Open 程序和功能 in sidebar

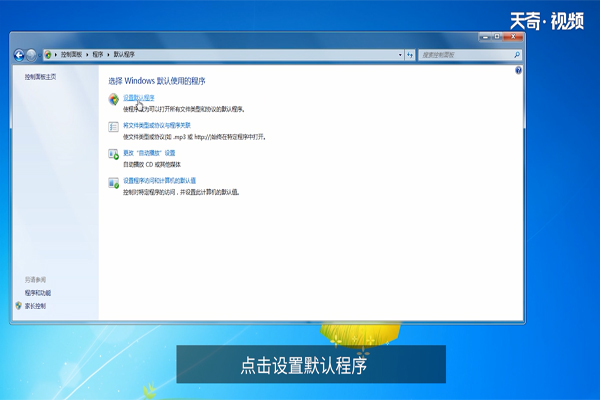tap(38, 293)
